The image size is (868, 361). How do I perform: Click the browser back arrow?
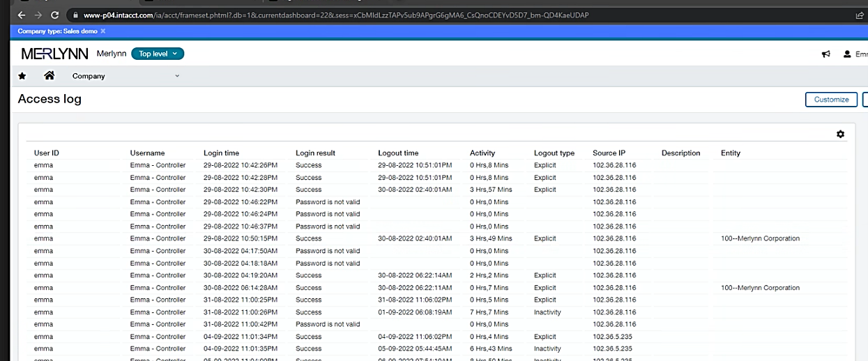22,15
